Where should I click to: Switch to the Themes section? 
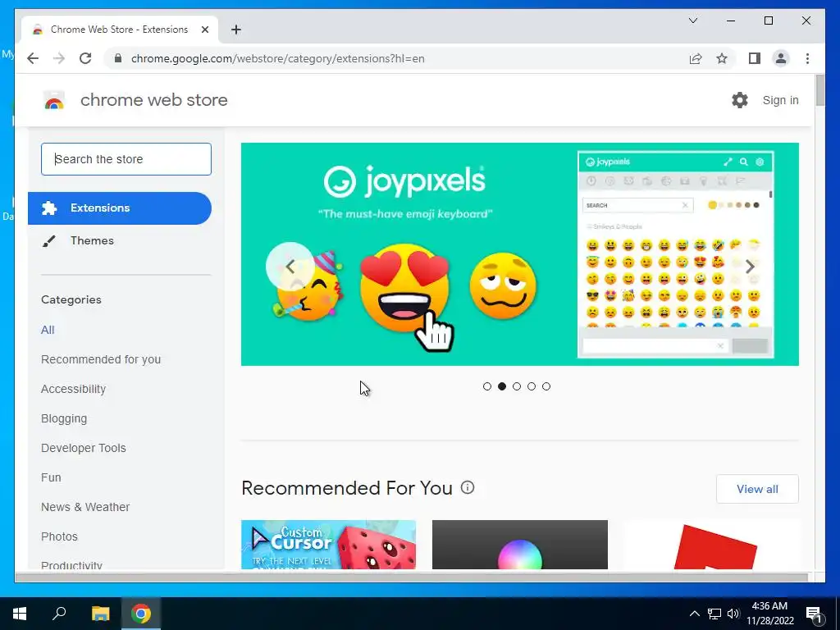pyautogui.click(x=120, y=240)
